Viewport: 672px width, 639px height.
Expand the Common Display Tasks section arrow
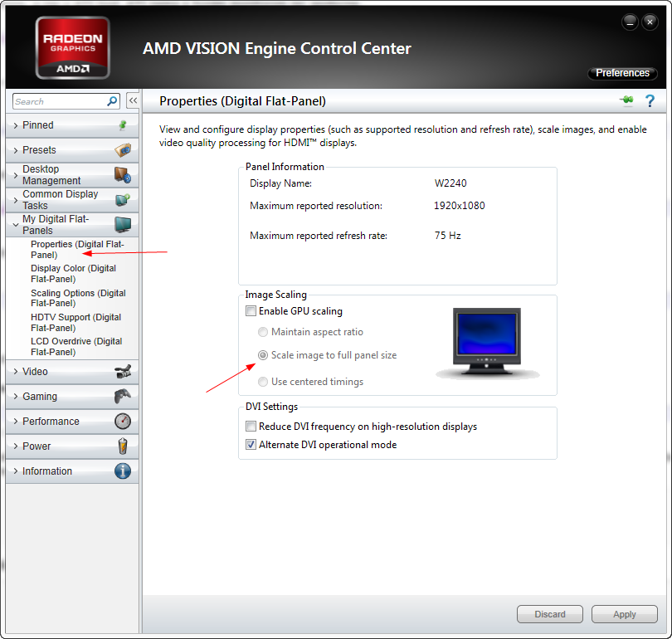click(16, 200)
